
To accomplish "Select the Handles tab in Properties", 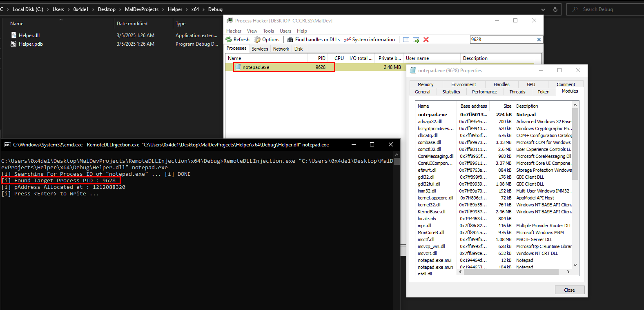I will pos(501,84).
